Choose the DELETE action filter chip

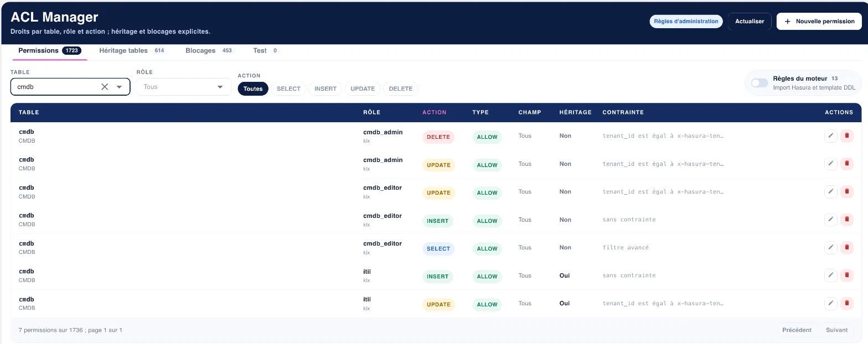point(401,88)
